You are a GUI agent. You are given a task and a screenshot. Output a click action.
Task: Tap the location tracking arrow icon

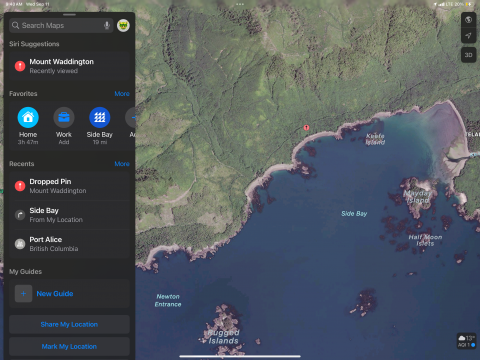coord(468,35)
